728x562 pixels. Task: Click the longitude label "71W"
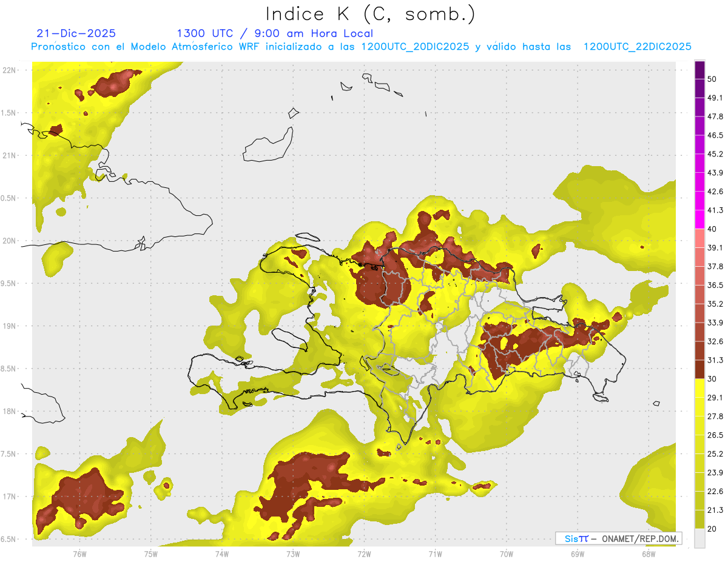[x=435, y=554]
